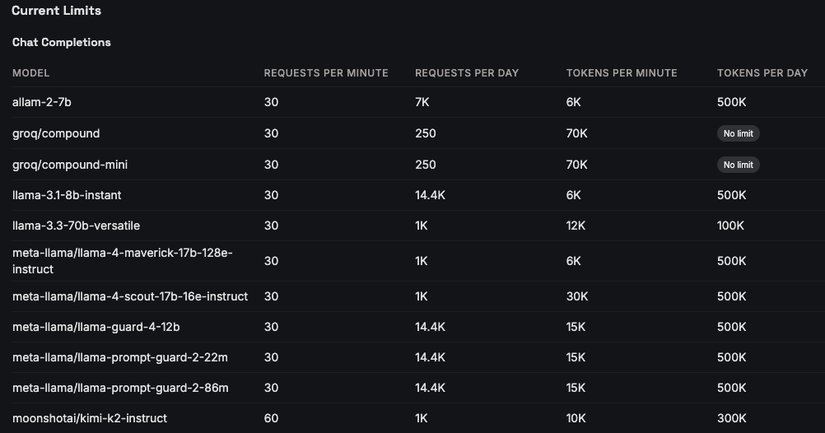This screenshot has height=433, width=825.
Task: Select the groq/compound (non-mini) model name
Action: pyautogui.click(x=56, y=133)
